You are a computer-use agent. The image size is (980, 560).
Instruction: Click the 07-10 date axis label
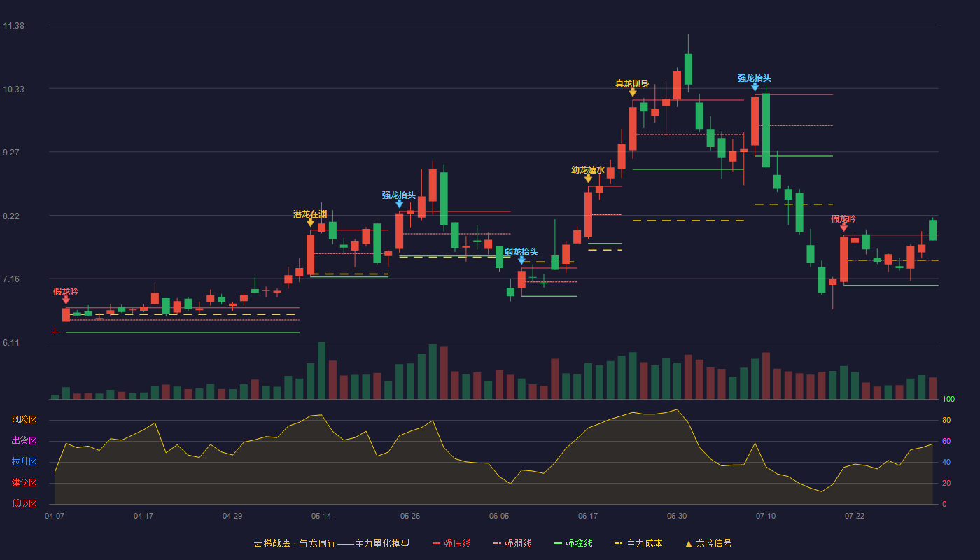[x=766, y=516]
